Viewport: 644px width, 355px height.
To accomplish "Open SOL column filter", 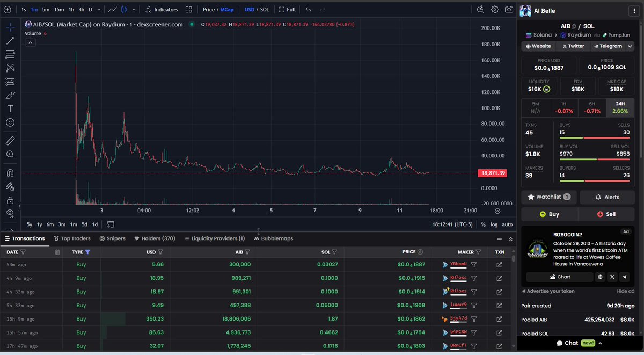I will 334,252.
